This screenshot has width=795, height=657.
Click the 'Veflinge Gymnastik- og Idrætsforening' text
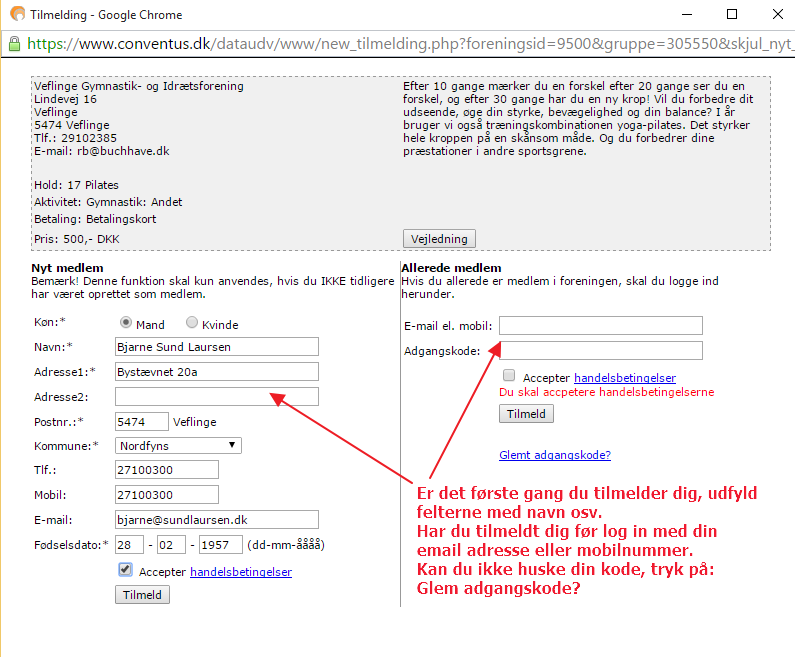pos(139,86)
